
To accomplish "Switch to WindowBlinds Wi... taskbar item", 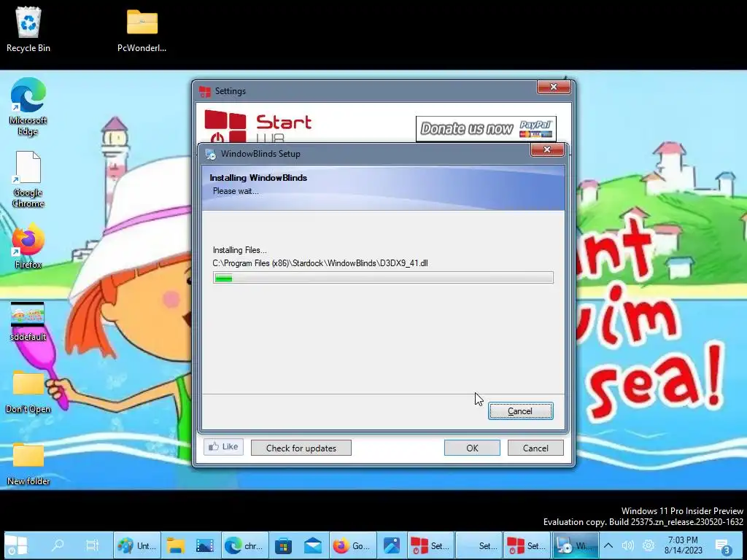I will (576, 545).
